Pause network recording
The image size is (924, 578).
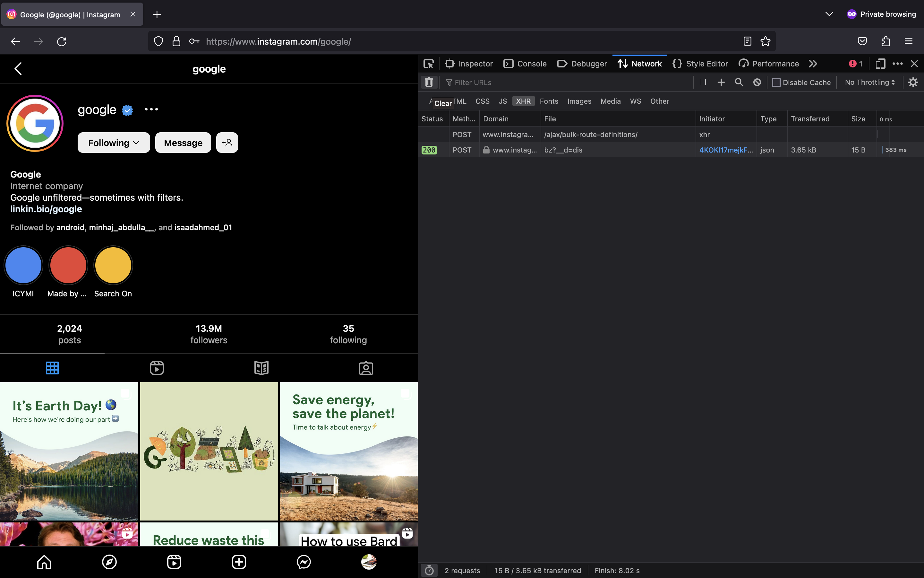click(x=703, y=82)
